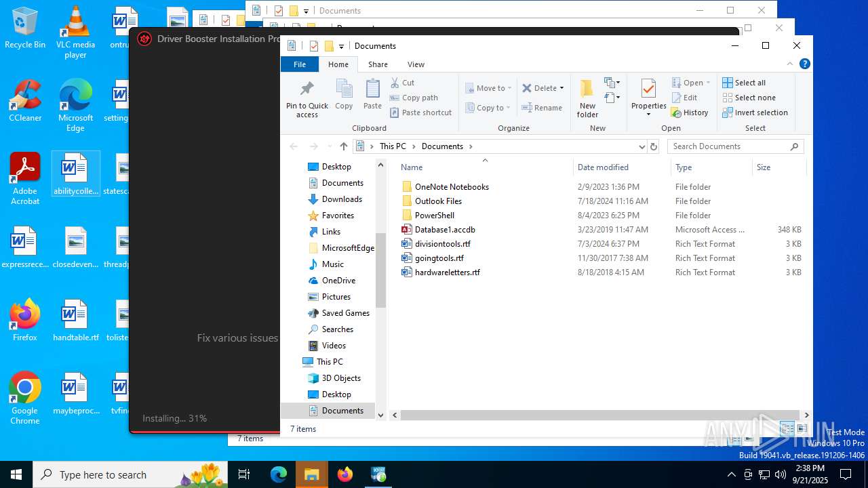The image size is (868, 488).
Task: Click the Edit ribbon button
Action: [685, 98]
